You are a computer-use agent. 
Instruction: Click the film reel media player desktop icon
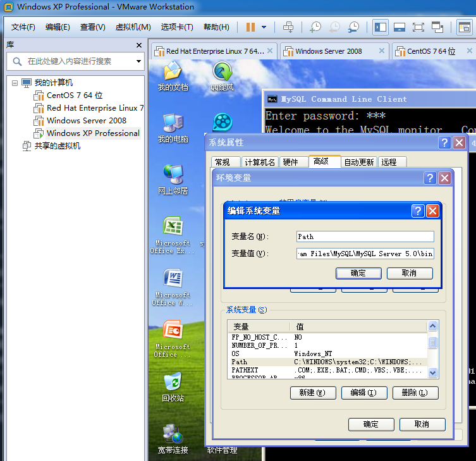pyautogui.click(x=223, y=123)
